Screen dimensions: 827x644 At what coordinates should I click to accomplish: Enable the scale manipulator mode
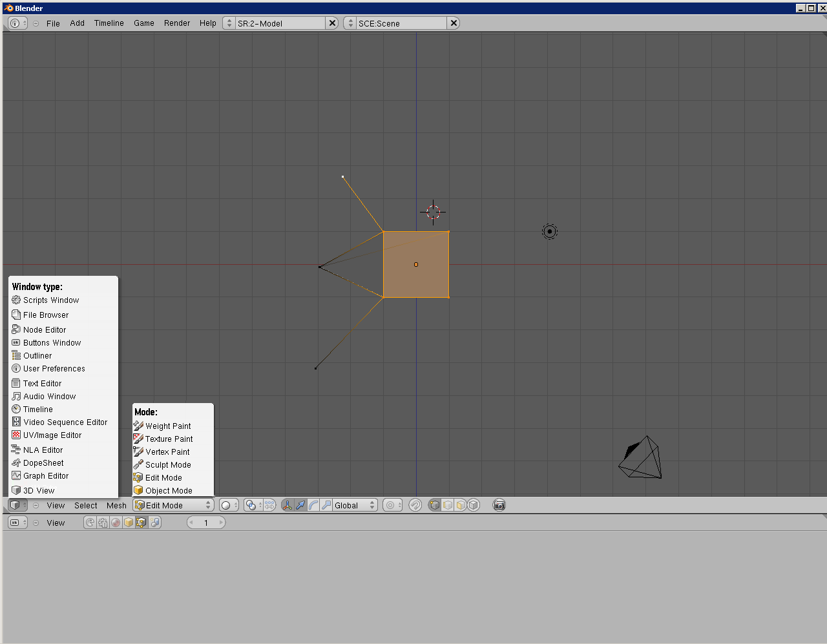326,505
